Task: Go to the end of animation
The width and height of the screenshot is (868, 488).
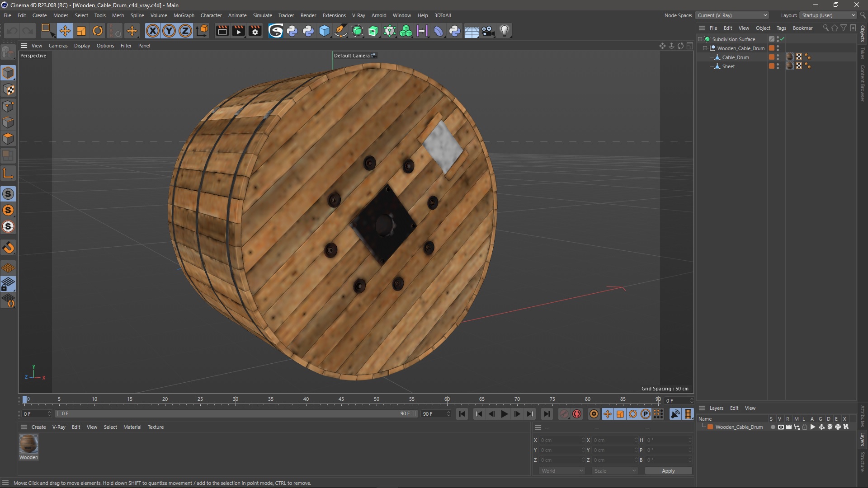Action: pyautogui.click(x=547, y=414)
